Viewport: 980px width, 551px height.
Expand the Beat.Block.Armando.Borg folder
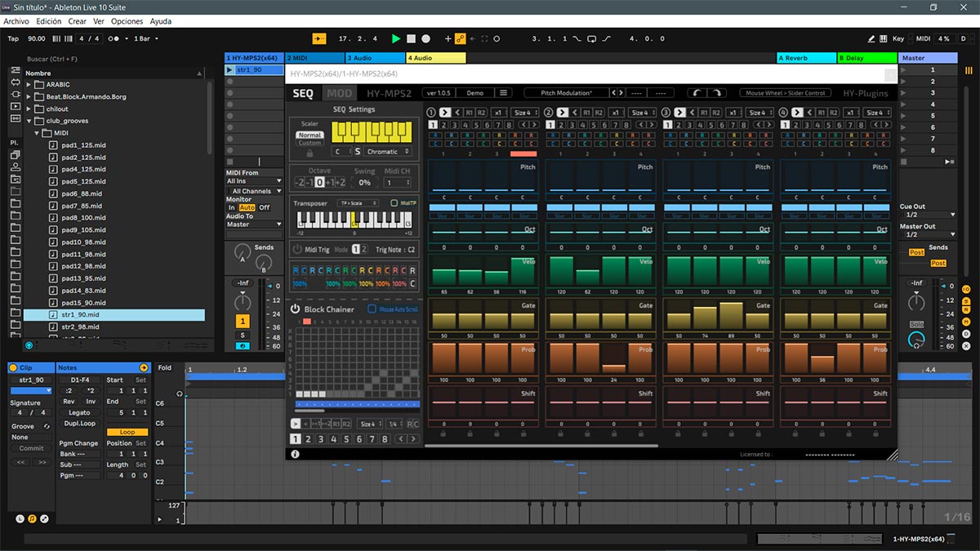(x=29, y=96)
